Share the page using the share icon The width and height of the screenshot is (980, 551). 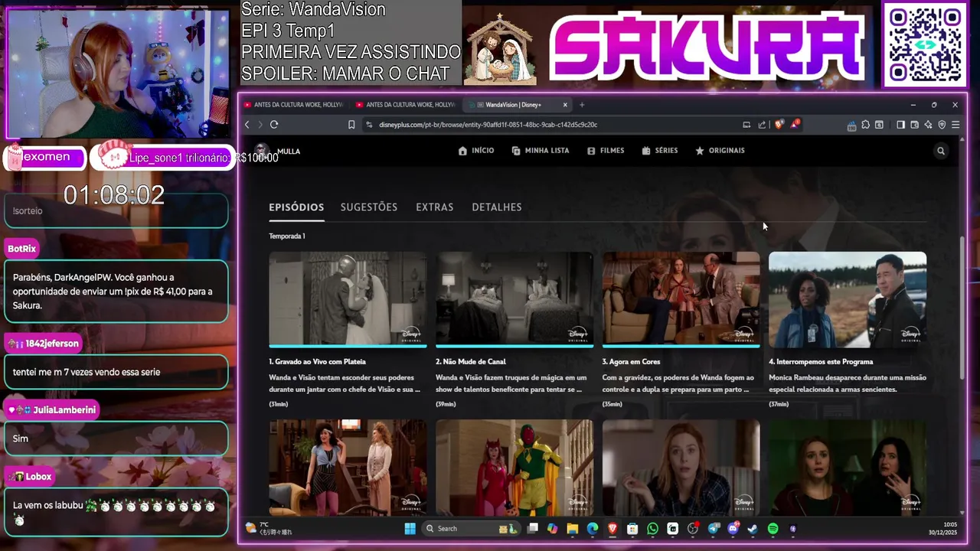762,125
